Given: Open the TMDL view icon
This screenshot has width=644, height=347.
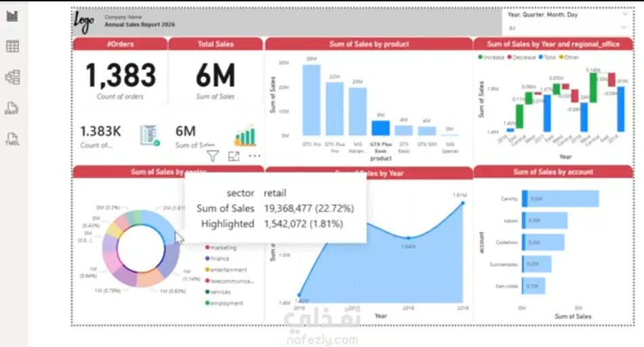Looking at the screenshot, I should [x=12, y=139].
